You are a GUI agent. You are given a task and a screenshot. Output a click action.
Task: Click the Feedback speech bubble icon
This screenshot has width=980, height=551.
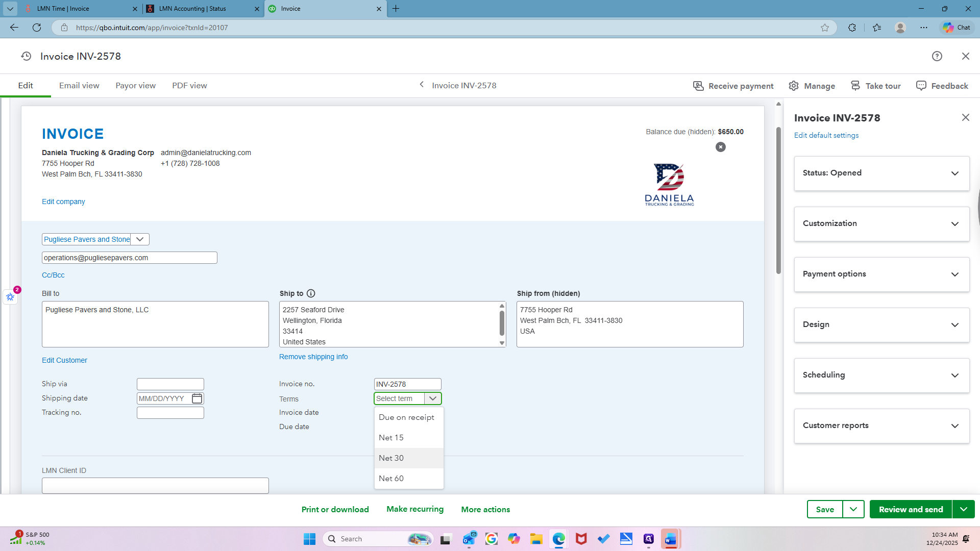coord(921,86)
